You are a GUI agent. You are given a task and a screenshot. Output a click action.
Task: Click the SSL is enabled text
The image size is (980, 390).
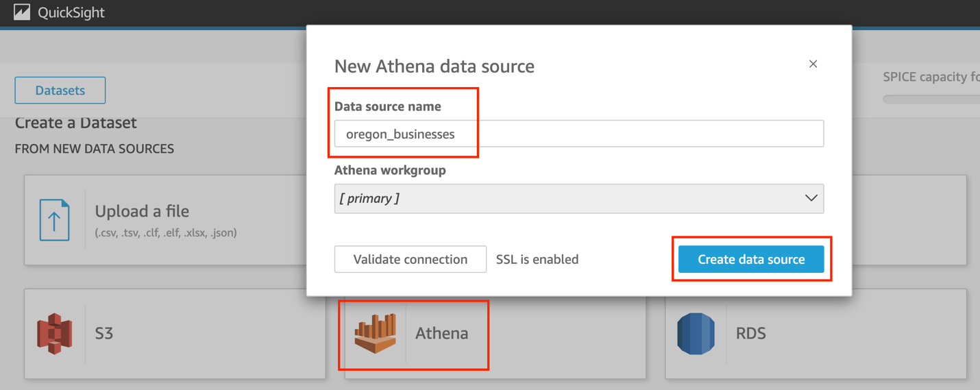click(x=537, y=259)
